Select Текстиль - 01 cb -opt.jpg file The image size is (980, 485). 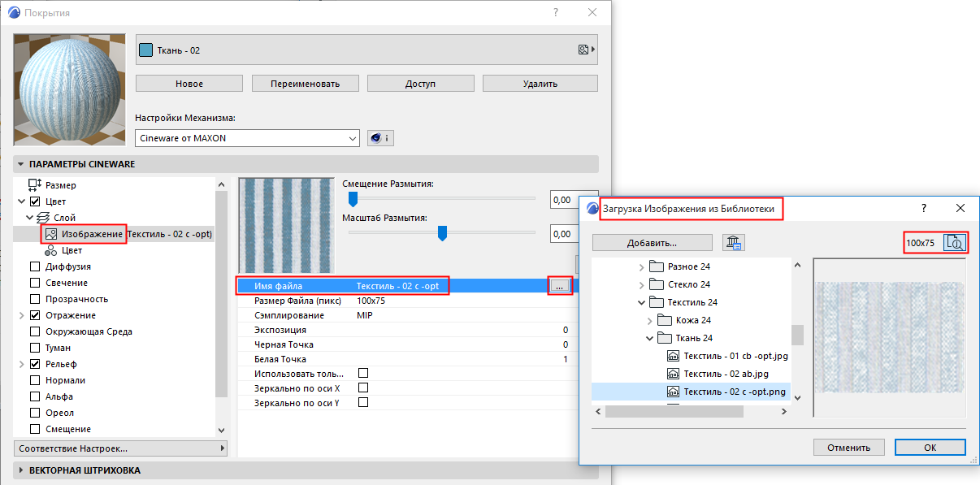coord(726,356)
